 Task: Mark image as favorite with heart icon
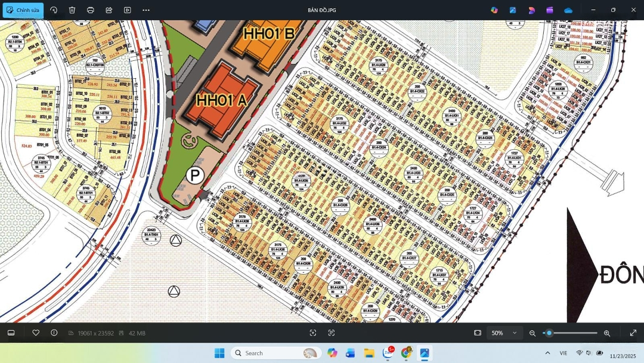point(36,333)
